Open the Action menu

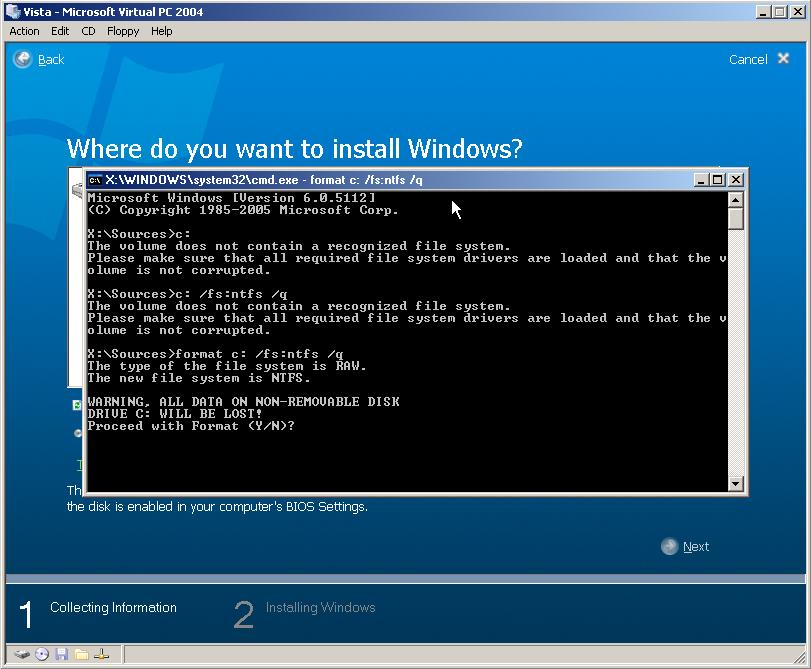[24, 31]
